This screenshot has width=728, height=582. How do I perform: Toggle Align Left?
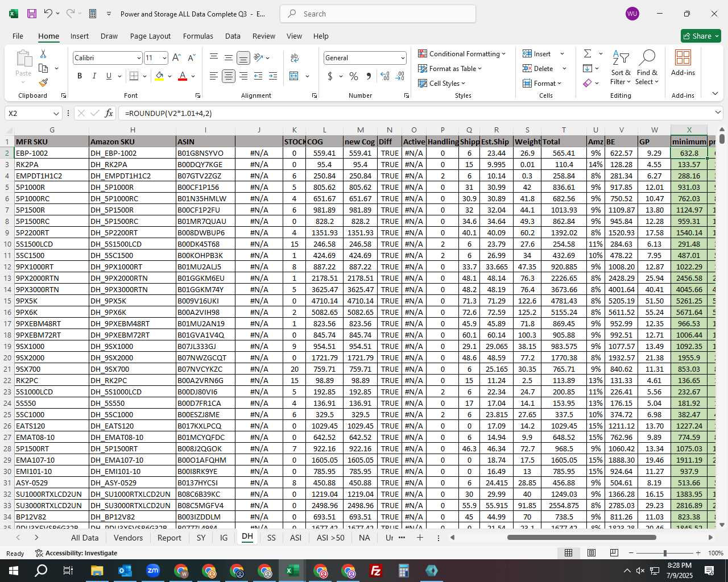tap(214, 76)
